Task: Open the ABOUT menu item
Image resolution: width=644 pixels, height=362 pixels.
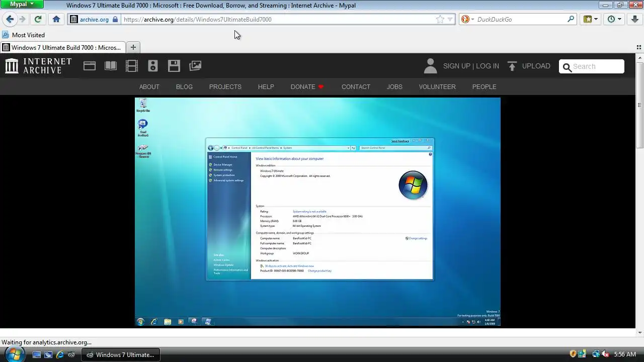Action: 149,86
